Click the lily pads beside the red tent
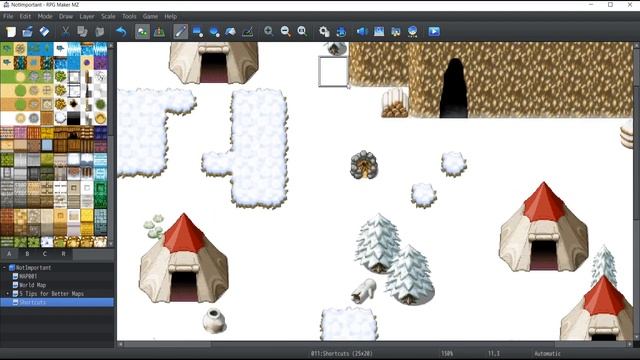The image size is (640, 360). [153, 227]
